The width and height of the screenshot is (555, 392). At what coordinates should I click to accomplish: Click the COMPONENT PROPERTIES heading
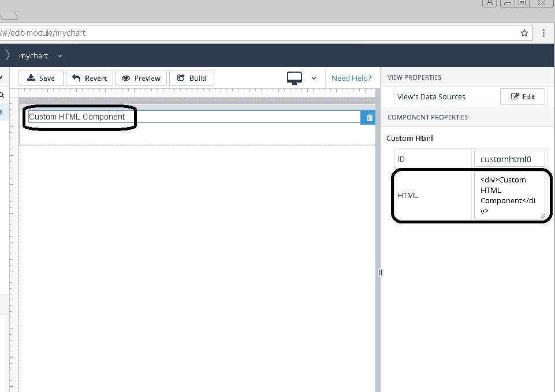click(x=427, y=117)
